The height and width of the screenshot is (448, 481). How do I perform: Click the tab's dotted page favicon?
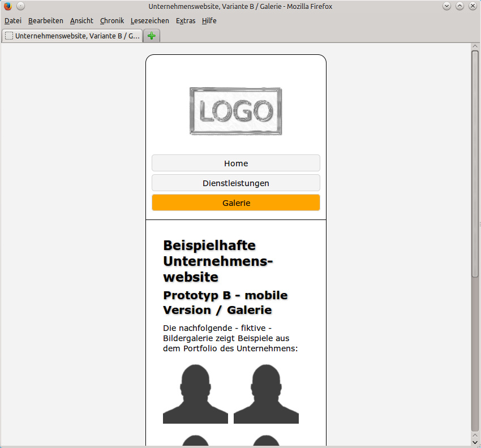click(9, 36)
